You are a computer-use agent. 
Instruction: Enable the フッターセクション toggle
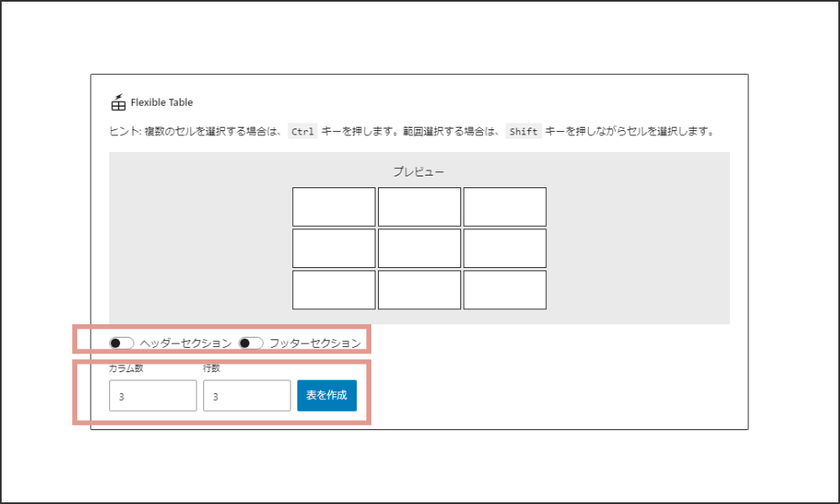250,343
